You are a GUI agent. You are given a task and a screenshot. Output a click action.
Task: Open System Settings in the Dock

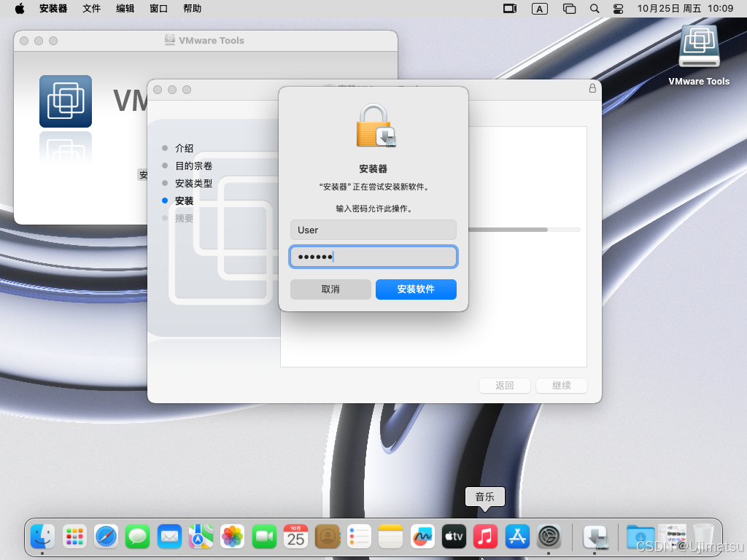(549, 536)
